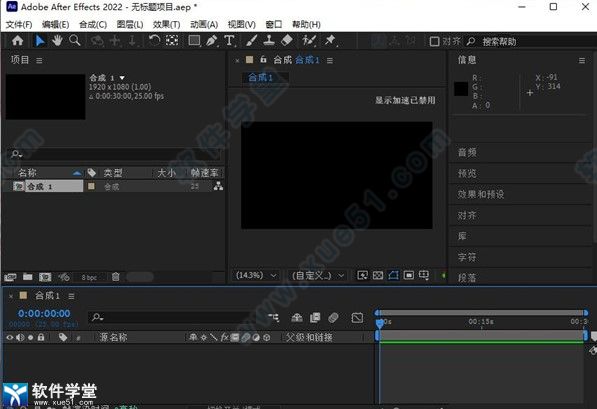Select the Rectangle shape tool
The height and width of the screenshot is (409, 597).
pos(194,40)
